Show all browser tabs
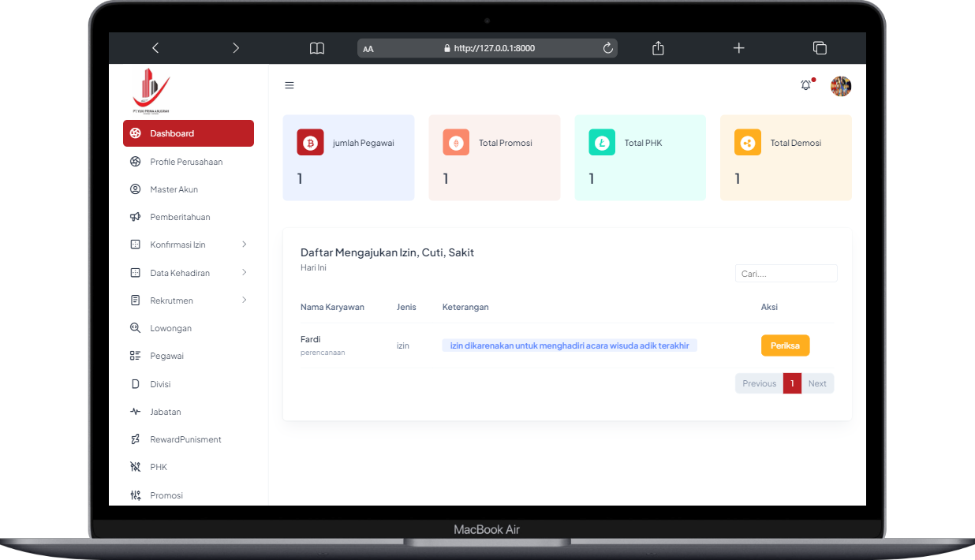Viewport: 975px width, 560px height. tap(820, 48)
